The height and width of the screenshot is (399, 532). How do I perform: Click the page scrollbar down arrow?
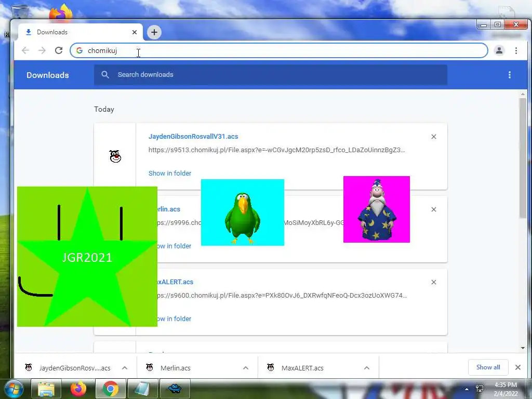pyautogui.click(x=523, y=348)
